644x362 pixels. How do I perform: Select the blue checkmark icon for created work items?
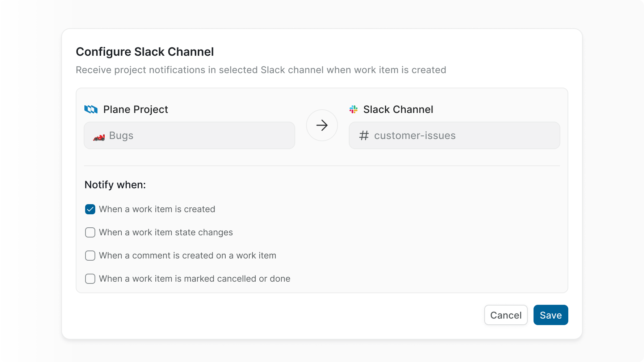click(90, 209)
